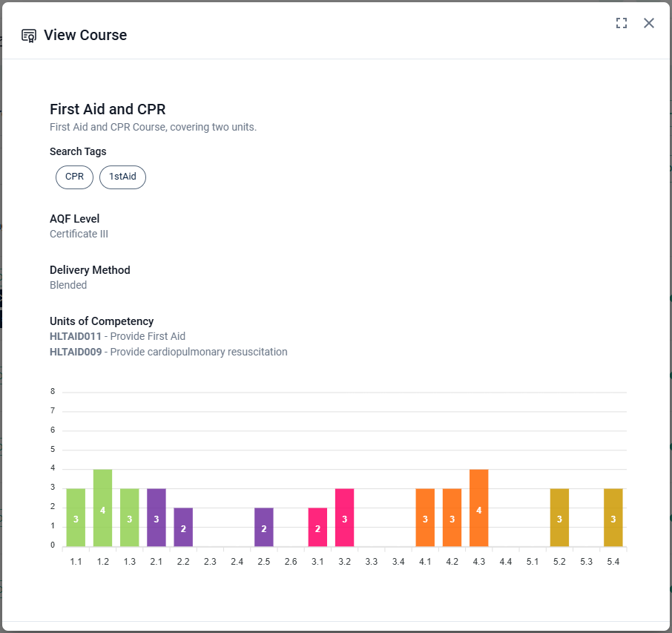Click the orange bar for 4.3

[478, 508]
